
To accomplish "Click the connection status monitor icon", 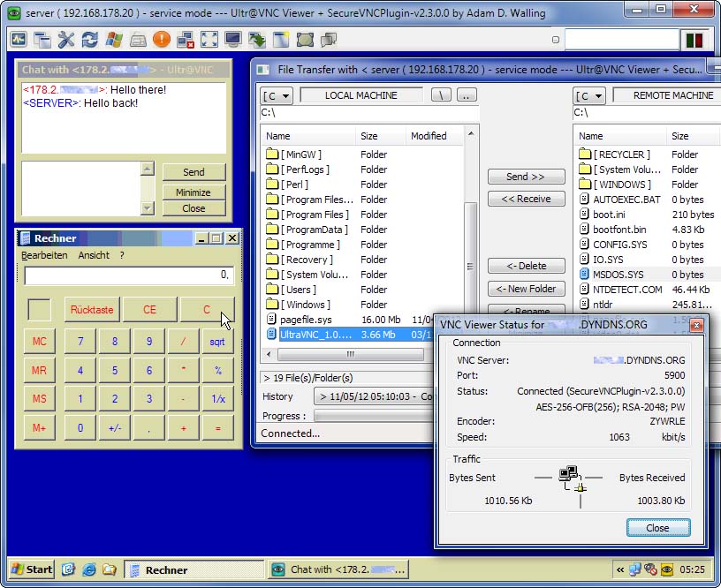I will tap(19, 40).
